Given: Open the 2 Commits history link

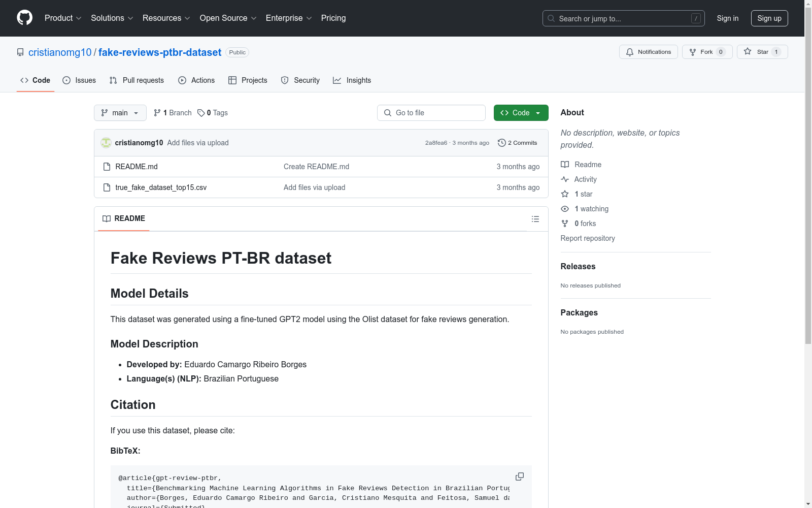Looking at the screenshot, I should pos(518,143).
